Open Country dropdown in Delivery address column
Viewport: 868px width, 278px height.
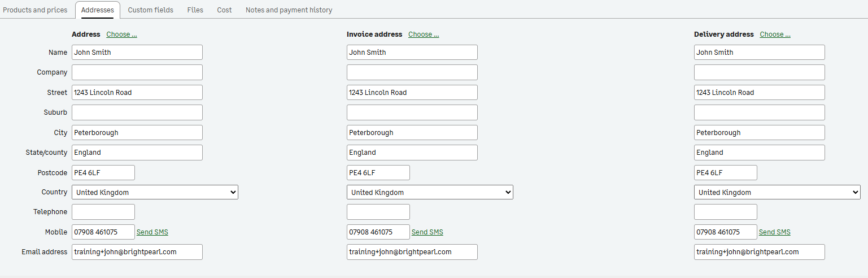pyautogui.click(x=777, y=192)
